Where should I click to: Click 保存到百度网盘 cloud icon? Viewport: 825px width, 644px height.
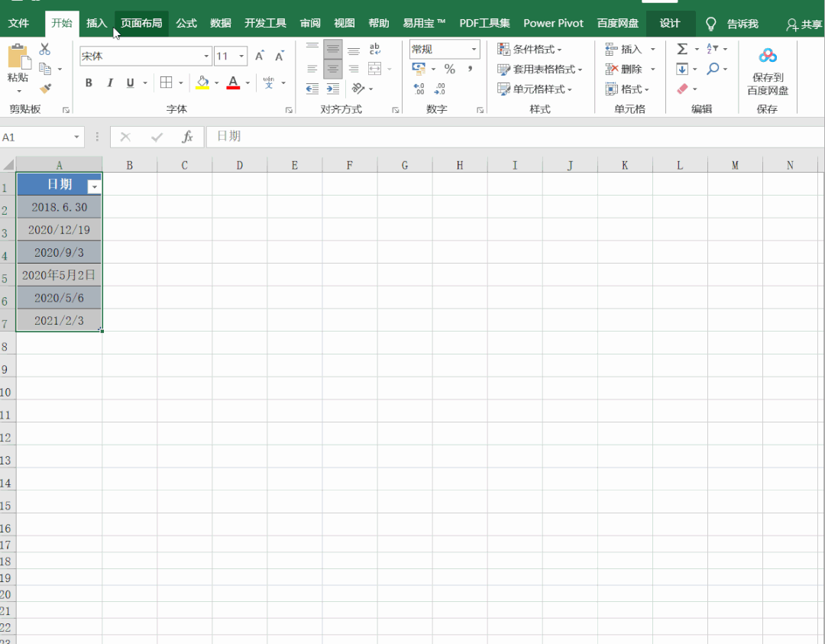[x=768, y=55]
